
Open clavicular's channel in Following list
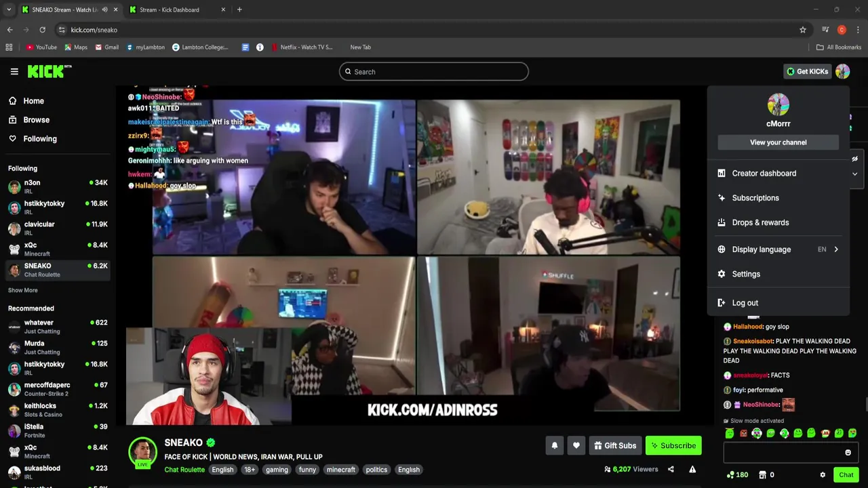tap(58, 228)
